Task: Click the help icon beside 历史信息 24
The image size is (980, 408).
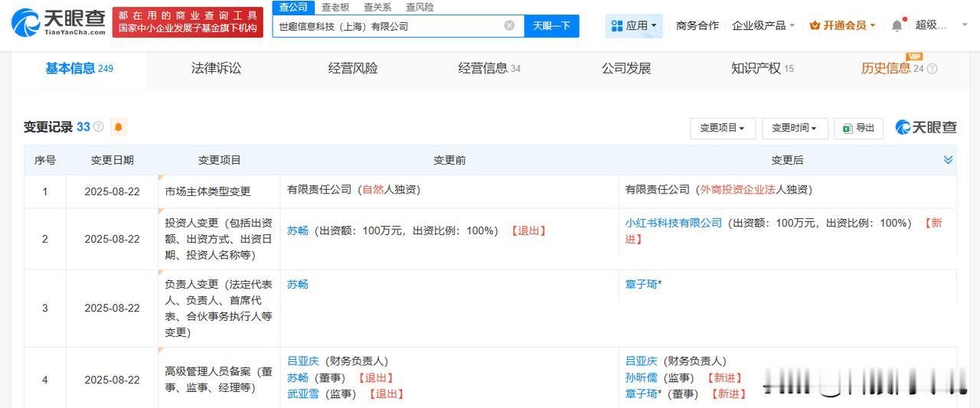Action: tap(932, 69)
